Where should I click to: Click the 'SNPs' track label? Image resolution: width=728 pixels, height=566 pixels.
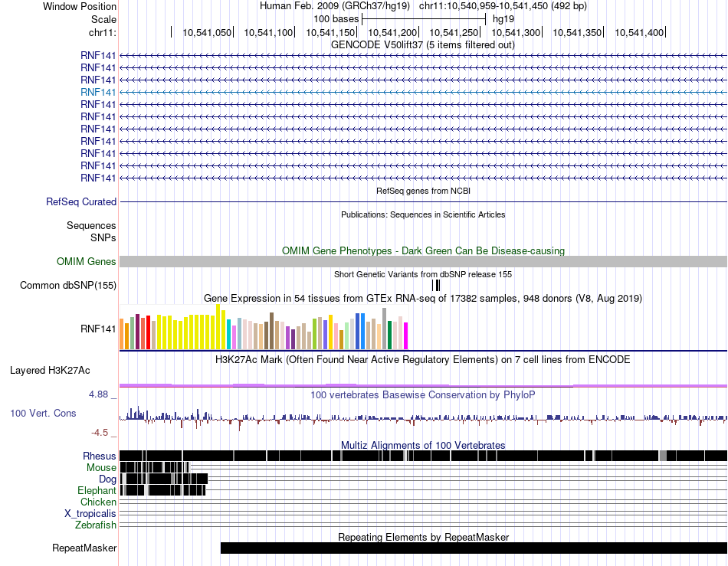(103, 237)
